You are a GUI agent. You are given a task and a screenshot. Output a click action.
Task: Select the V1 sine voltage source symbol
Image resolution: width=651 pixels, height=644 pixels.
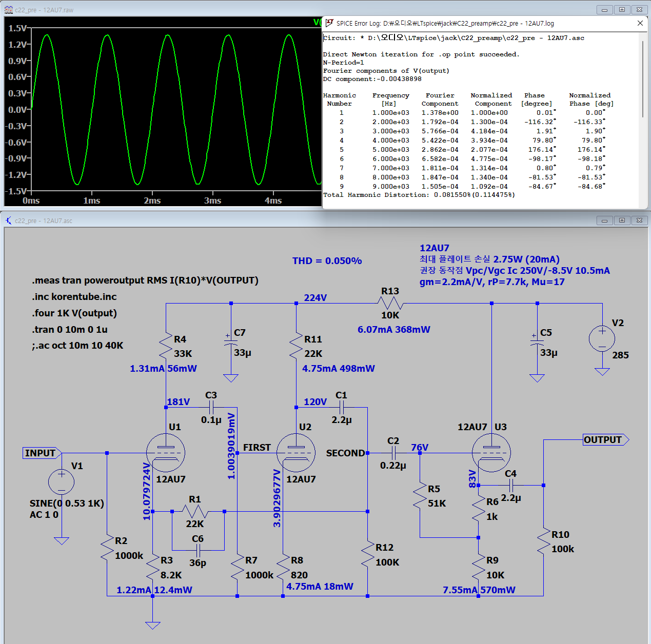[61, 482]
